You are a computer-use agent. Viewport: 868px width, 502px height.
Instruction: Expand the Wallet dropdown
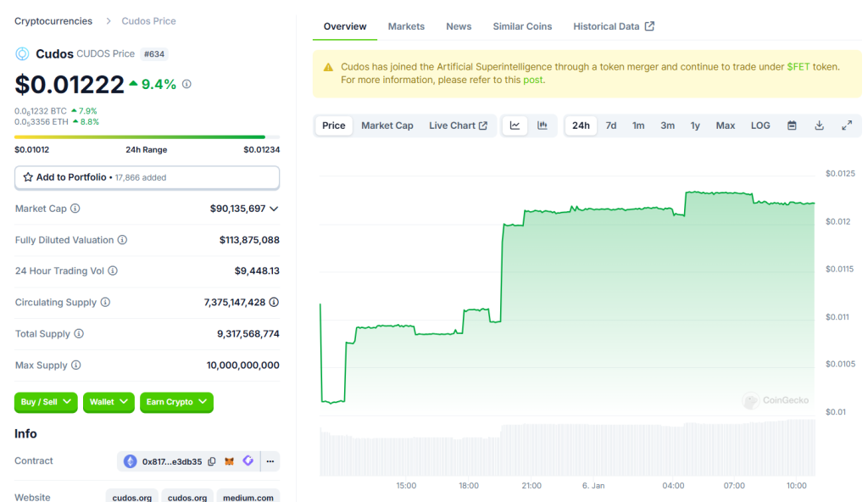coord(108,402)
